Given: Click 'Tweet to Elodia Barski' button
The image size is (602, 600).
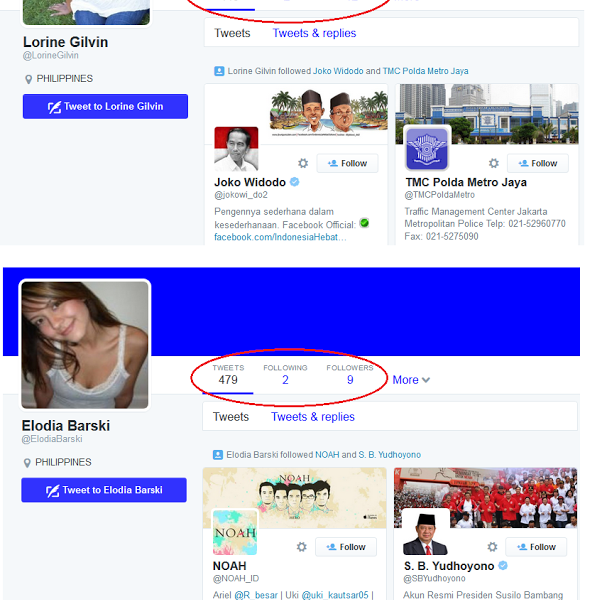Looking at the screenshot, I should pyautogui.click(x=104, y=490).
